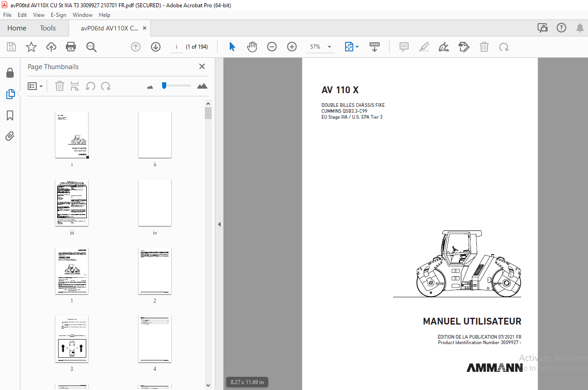The height and width of the screenshot is (390, 588).
Task: Click the Save file icon
Action: pos(11,47)
